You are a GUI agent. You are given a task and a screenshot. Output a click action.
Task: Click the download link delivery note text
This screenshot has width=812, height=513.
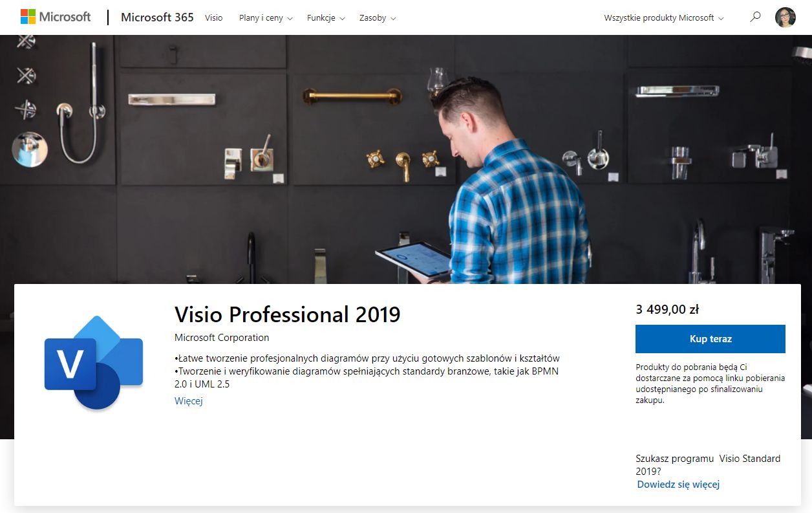710,384
